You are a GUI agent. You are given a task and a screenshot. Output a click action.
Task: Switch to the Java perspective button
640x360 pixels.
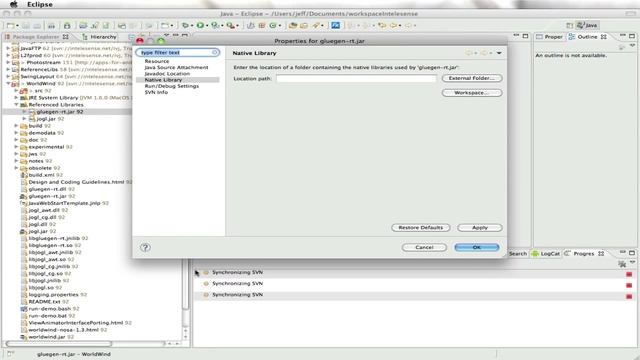(x=587, y=25)
